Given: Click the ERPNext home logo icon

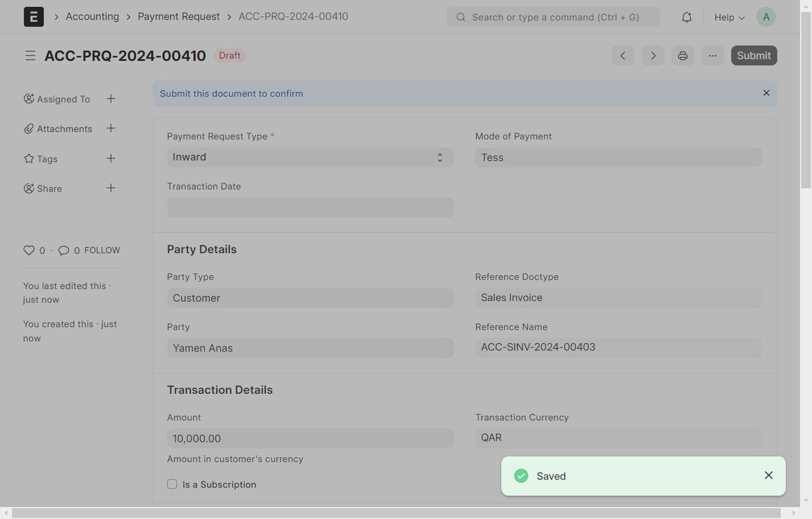Looking at the screenshot, I should 34,17.
